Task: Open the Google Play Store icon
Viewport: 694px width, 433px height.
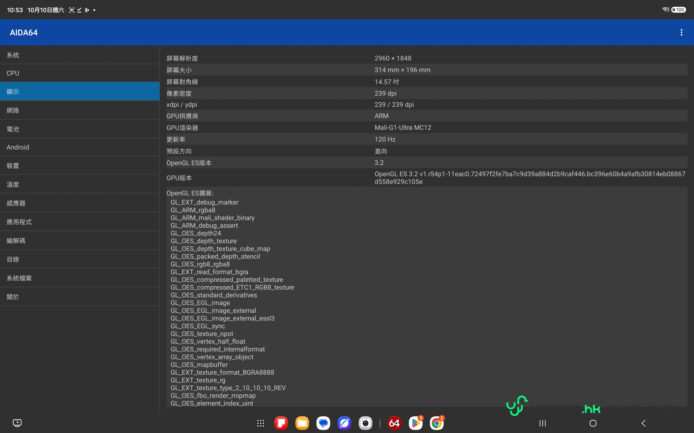Action: point(415,423)
